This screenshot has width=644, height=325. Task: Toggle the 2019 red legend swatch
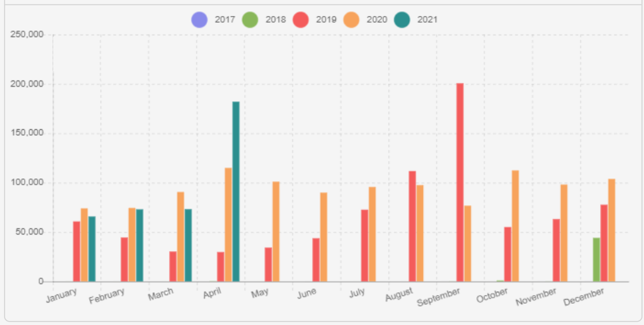(x=301, y=20)
